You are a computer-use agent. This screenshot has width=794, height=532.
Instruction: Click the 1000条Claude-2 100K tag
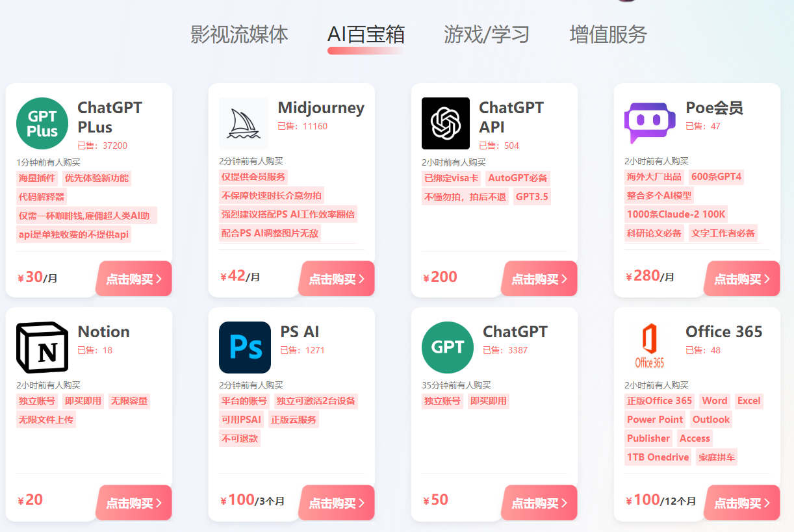676,214
